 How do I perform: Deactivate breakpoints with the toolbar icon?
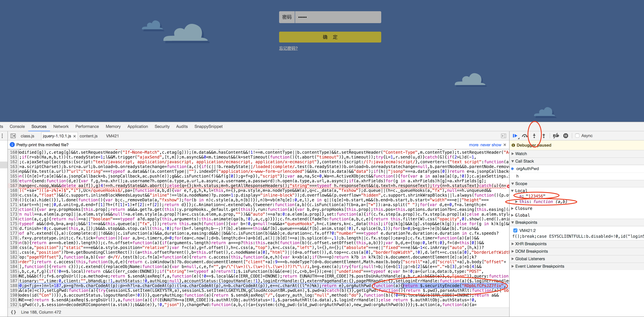click(556, 136)
